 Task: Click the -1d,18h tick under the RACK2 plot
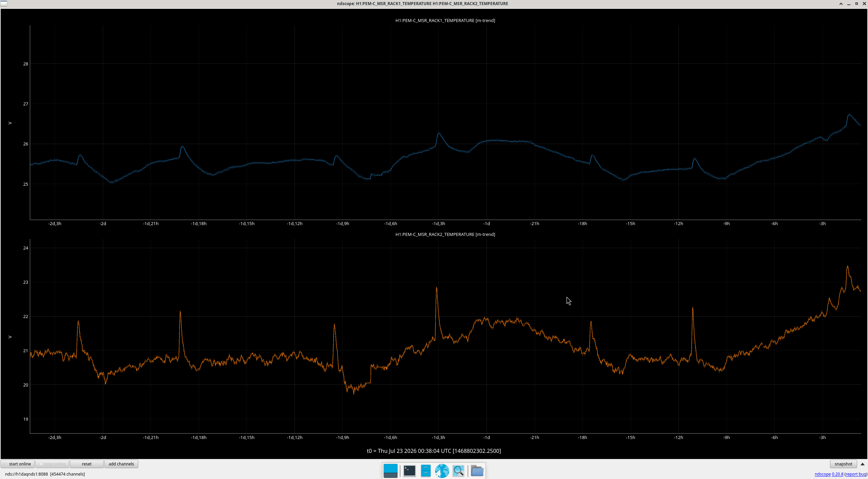pos(199,437)
